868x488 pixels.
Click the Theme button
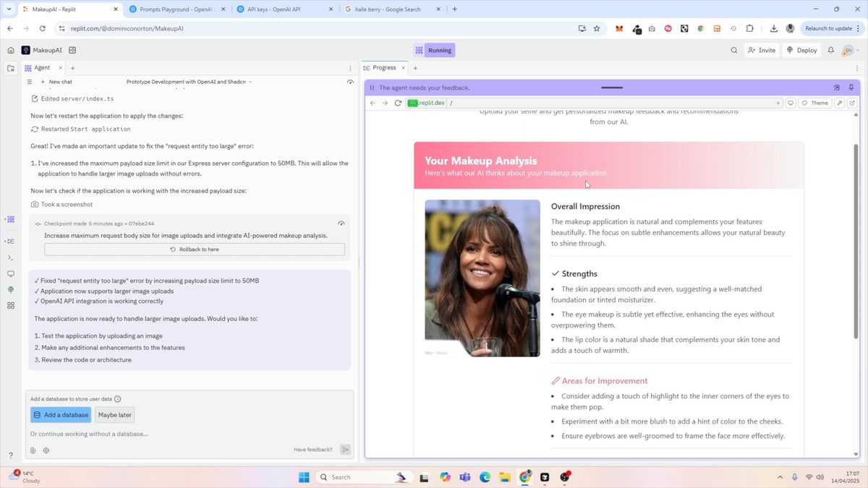[815, 103]
